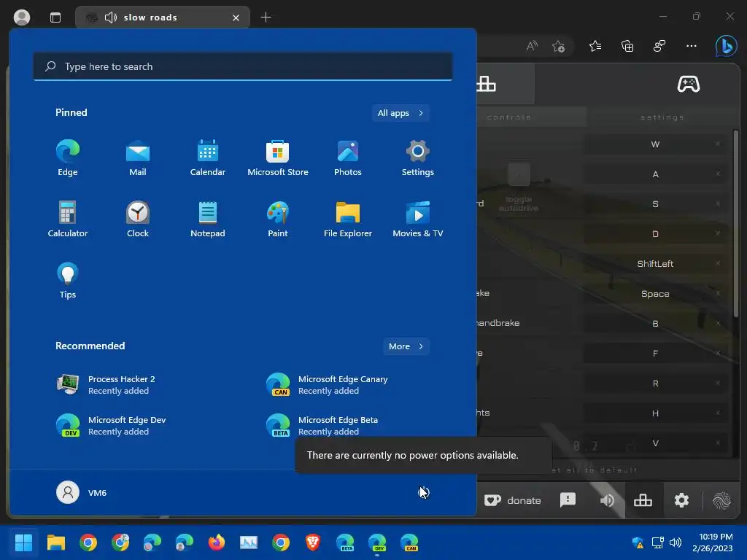This screenshot has height=560, width=747.
Task: Open Edge Collections
Action: point(627,46)
